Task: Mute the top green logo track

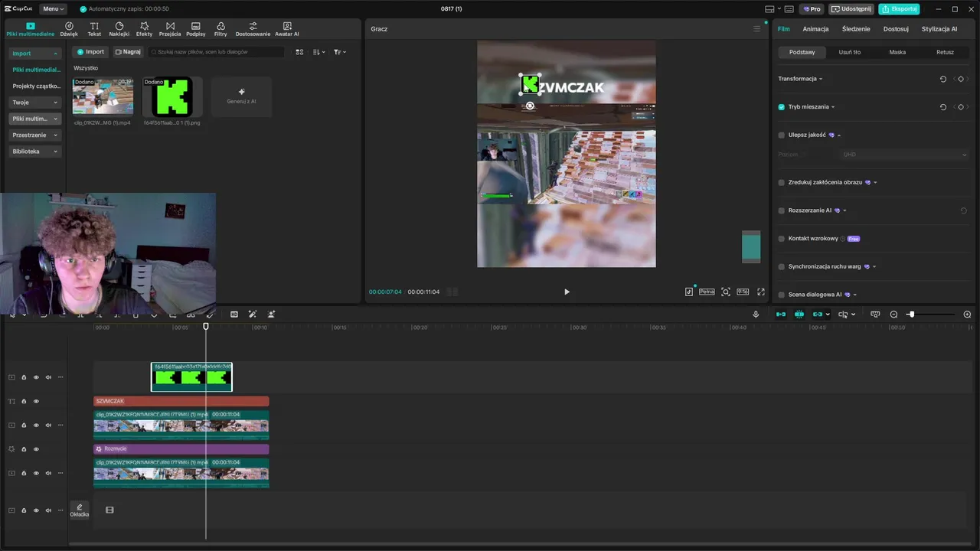Action: [x=48, y=377]
